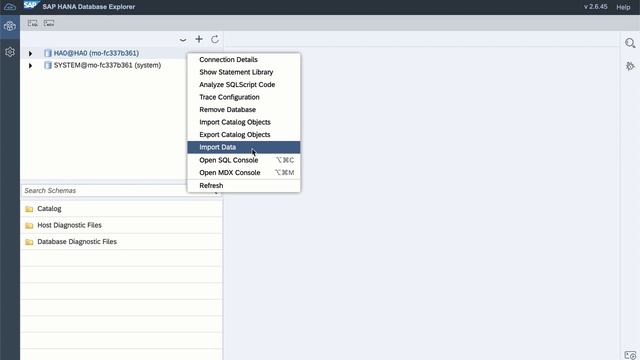Click the second console toolbar icon
The height and width of the screenshot is (360, 640).
click(x=49, y=23)
